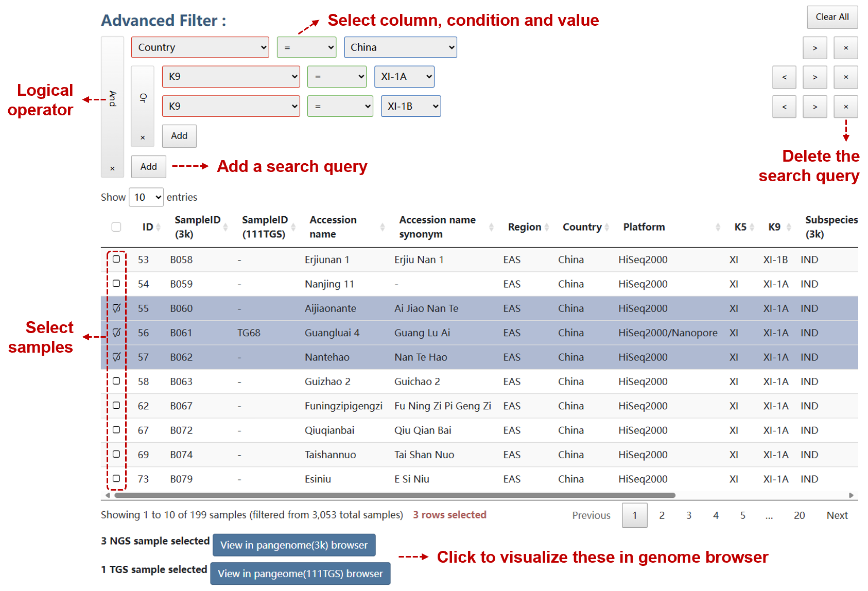The height and width of the screenshot is (591, 868).
Task: Change the Show entries count dropdown
Action: click(x=146, y=197)
